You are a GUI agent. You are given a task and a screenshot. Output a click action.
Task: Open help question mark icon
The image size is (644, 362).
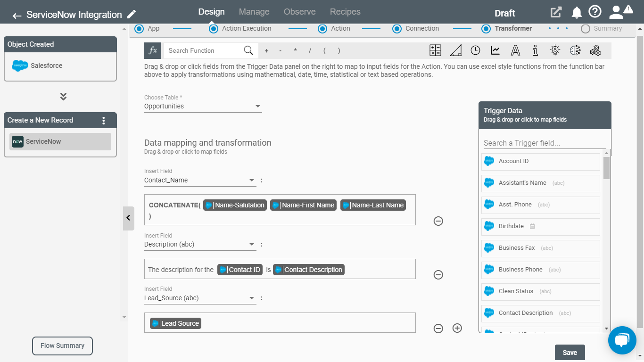pos(595,12)
